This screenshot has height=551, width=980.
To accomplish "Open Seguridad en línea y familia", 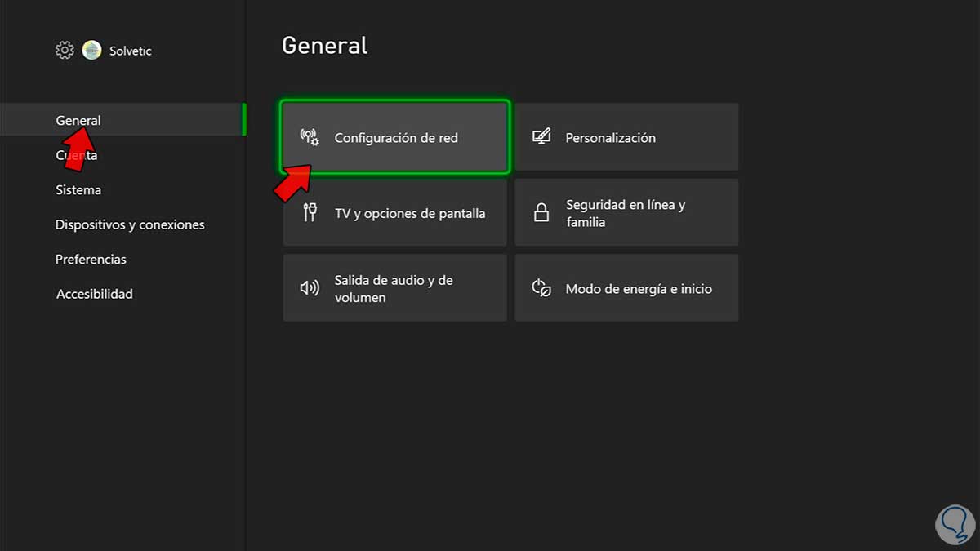I will pyautogui.click(x=626, y=213).
